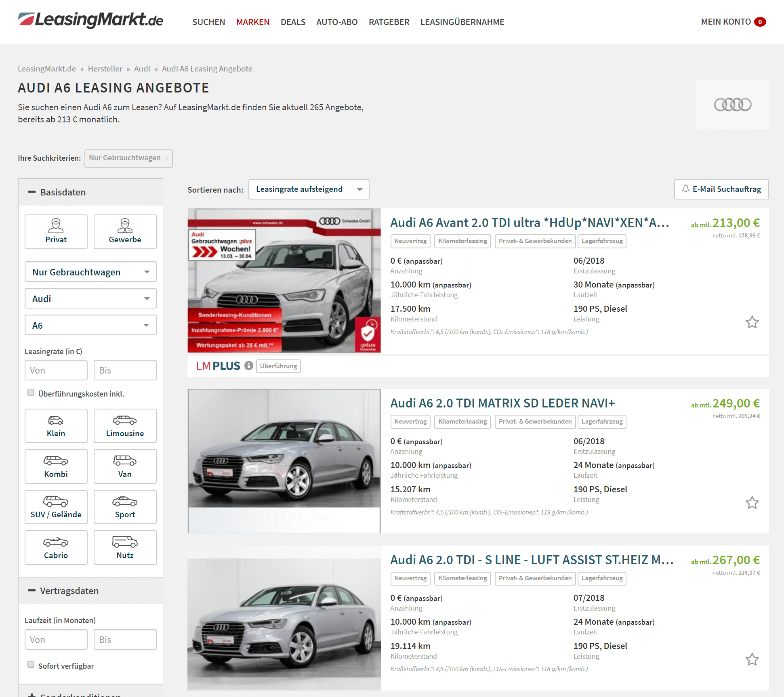Choose the Klein vehicle type
The image size is (784, 697).
click(x=56, y=426)
